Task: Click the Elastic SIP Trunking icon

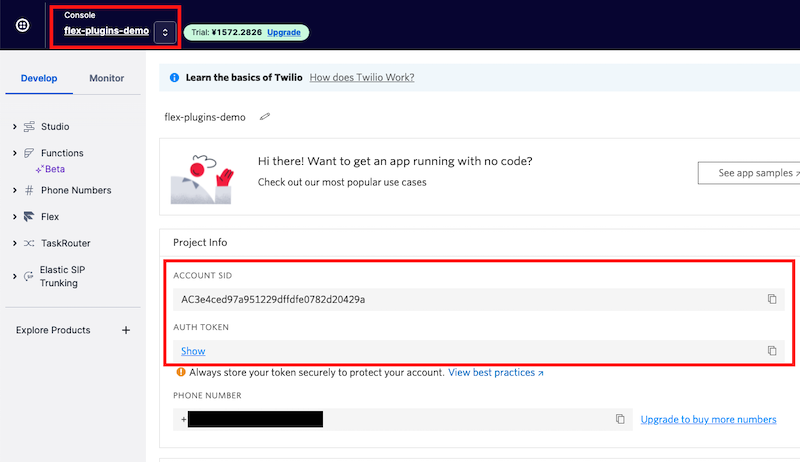Action: click(x=29, y=276)
